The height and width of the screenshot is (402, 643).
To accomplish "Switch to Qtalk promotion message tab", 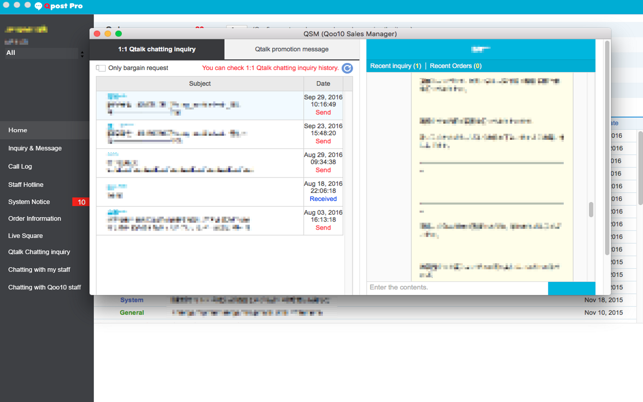I will click(292, 49).
